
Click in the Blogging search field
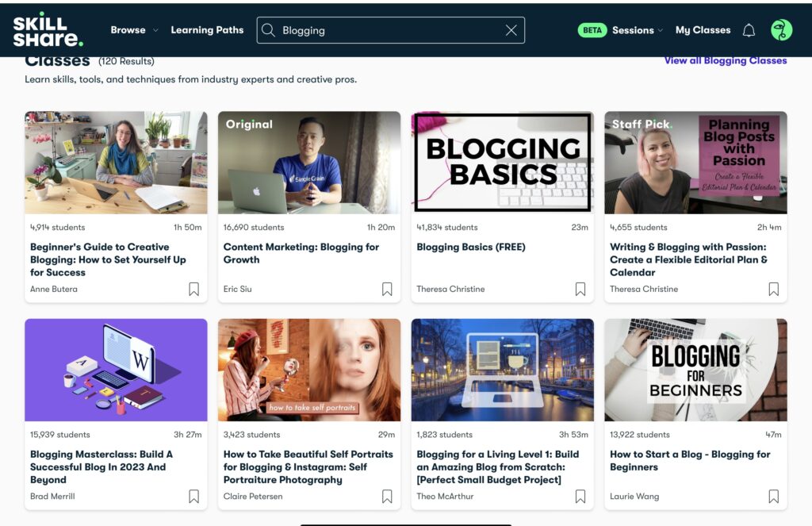389,30
